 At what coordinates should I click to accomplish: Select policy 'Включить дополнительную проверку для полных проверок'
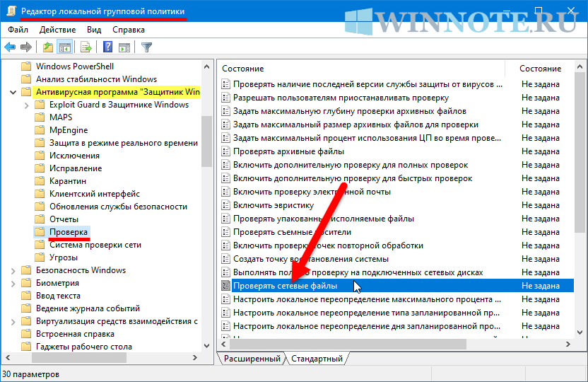coord(351,165)
